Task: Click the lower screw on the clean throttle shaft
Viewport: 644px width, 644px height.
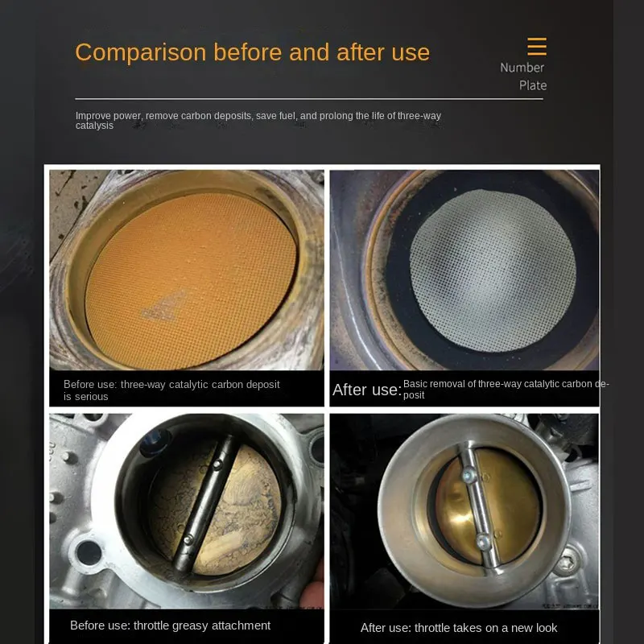Action: (x=484, y=542)
